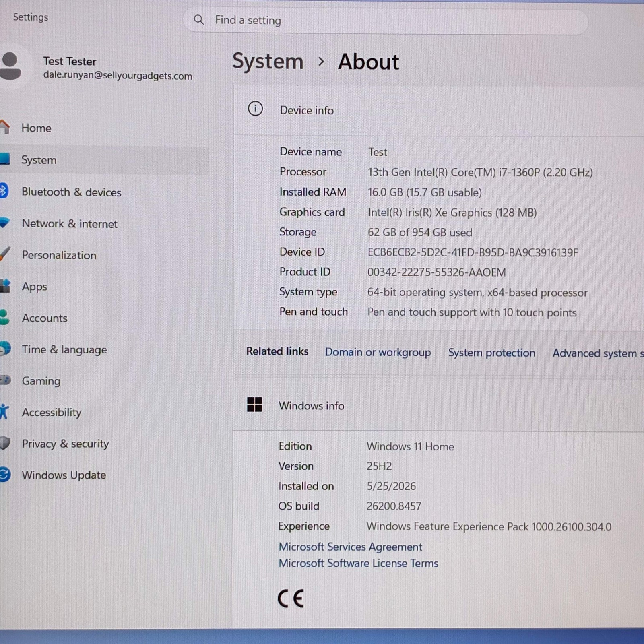The height and width of the screenshot is (644, 644).
Task: Open Microsoft Software License Terms link
Action: point(358,563)
